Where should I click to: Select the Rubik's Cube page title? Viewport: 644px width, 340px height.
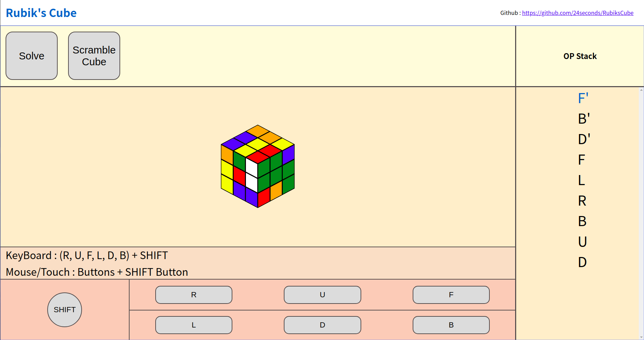[x=41, y=13]
